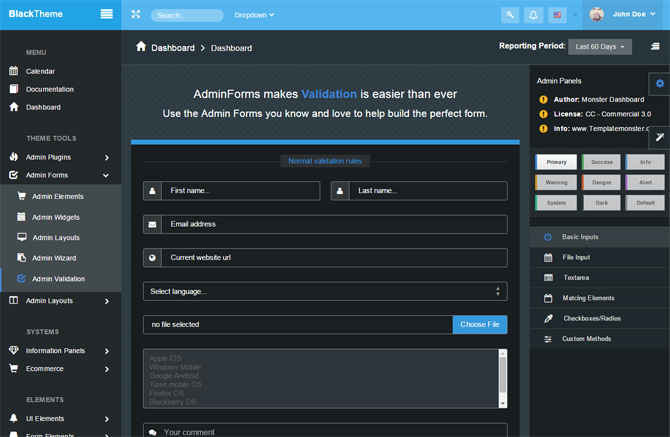
Task: Open the Last 60 Days period dropdown
Action: point(600,47)
